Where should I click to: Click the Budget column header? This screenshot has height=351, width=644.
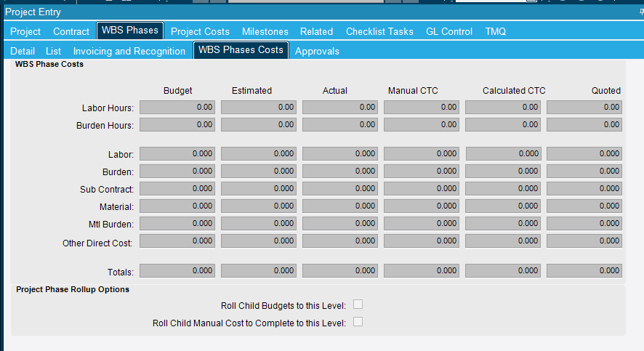(x=178, y=91)
